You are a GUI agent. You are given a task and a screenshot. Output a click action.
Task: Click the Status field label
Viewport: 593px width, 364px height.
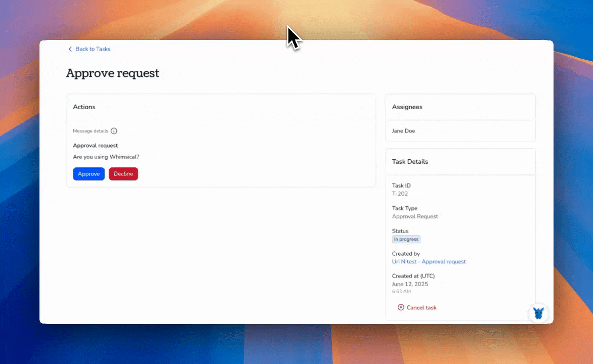[400, 231]
